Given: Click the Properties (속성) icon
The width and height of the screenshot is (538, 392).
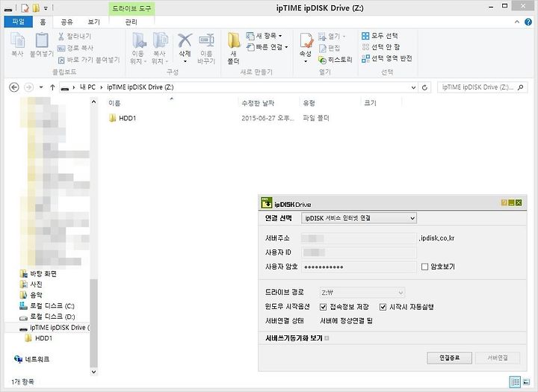Looking at the screenshot, I should [x=306, y=48].
